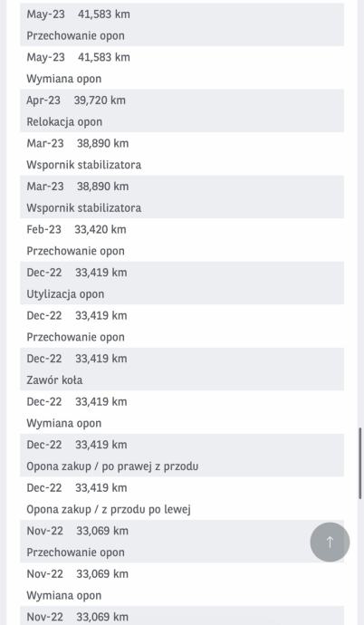Tap the scroll-to-top arrow button
The height and width of the screenshot is (625, 364).
coord(330,542)
